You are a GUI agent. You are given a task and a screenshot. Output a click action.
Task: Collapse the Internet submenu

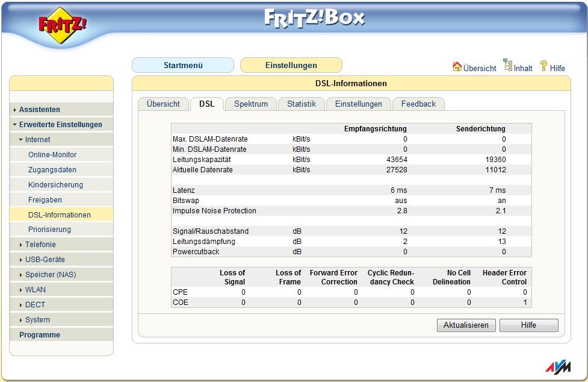coord(37,140)
